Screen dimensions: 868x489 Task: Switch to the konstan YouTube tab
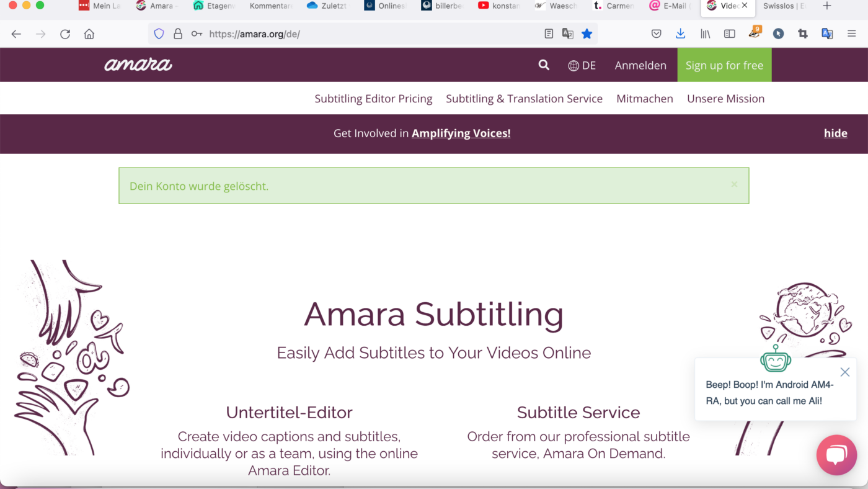pos(498,6)
